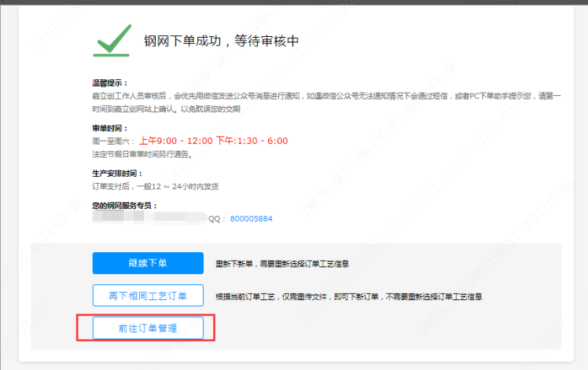Image resolution: width=588 pixels, height=370 pixels.
Task: Click the 生产安排时间 heading
Action: click(x=118, y=173)
